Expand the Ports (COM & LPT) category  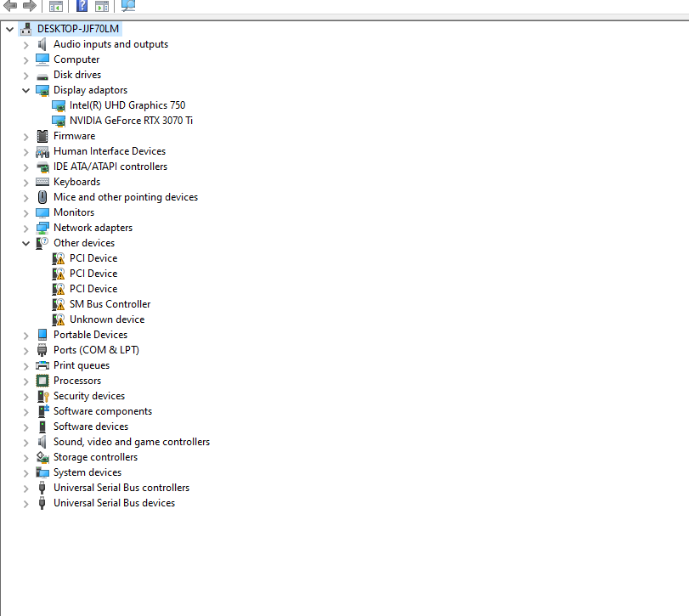[26, 351]
